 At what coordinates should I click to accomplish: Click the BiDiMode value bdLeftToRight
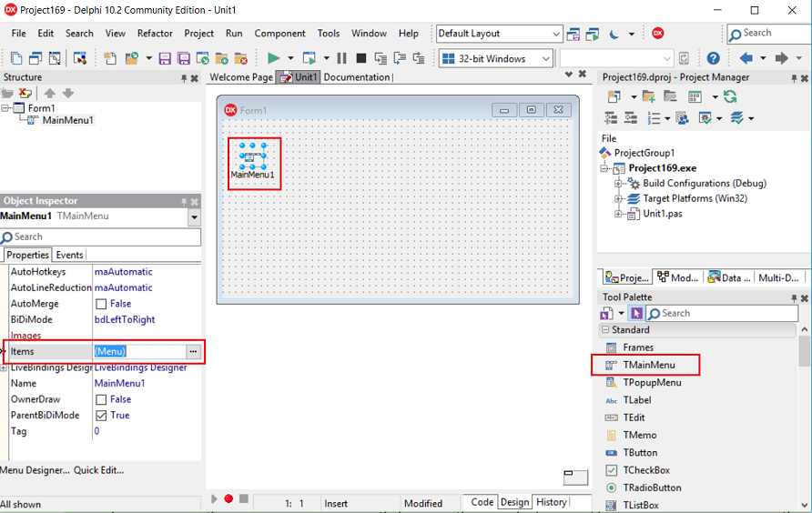[125, 320]
